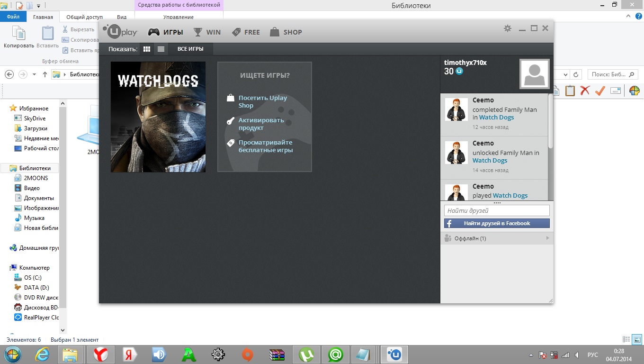Open the Общий доступ ribbon tab
The height and width of the screenshot is (364, 644).
(x=84, y=17)
